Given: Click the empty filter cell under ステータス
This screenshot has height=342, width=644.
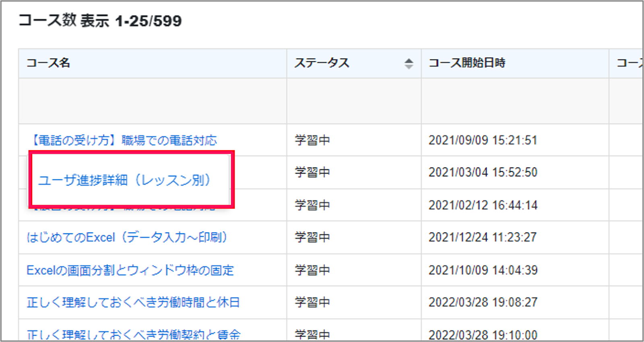Looking at the screenshot, I should pyautogui.click(x=354, y=101).
